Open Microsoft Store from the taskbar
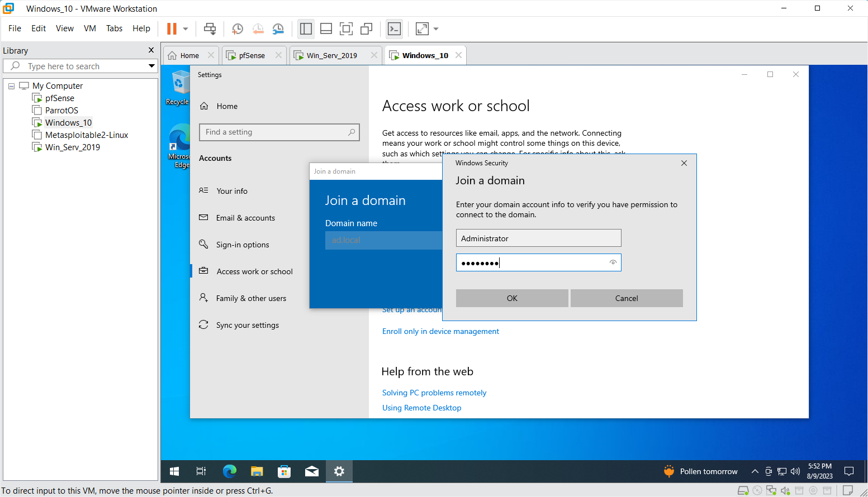868x497 pixels. tap(284, 471)
